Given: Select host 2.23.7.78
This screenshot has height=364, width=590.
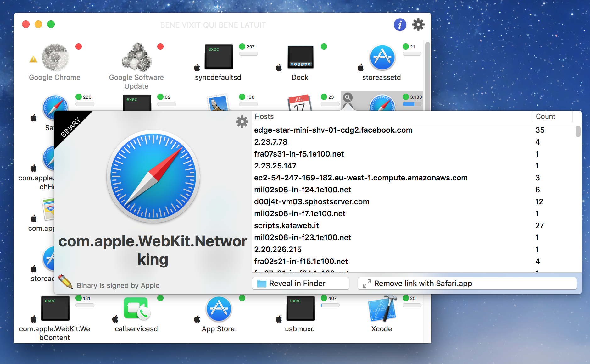Looking at the screenshot, I should pos(414,142).
